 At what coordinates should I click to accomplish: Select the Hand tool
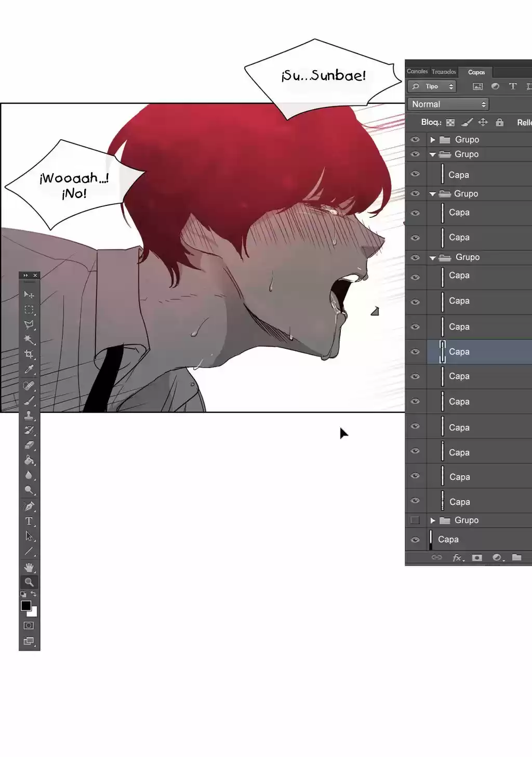pyautogui.click(x=29, y=567)
